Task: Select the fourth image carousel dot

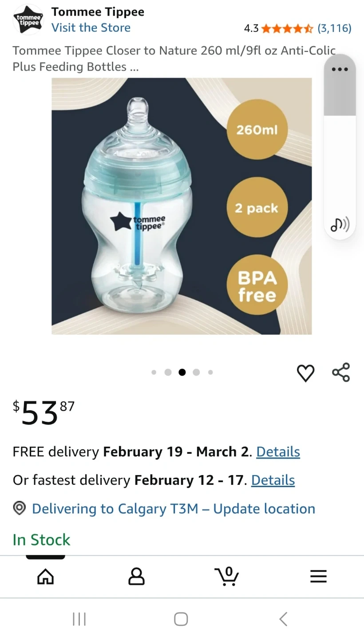Action: tap(196, 372)
